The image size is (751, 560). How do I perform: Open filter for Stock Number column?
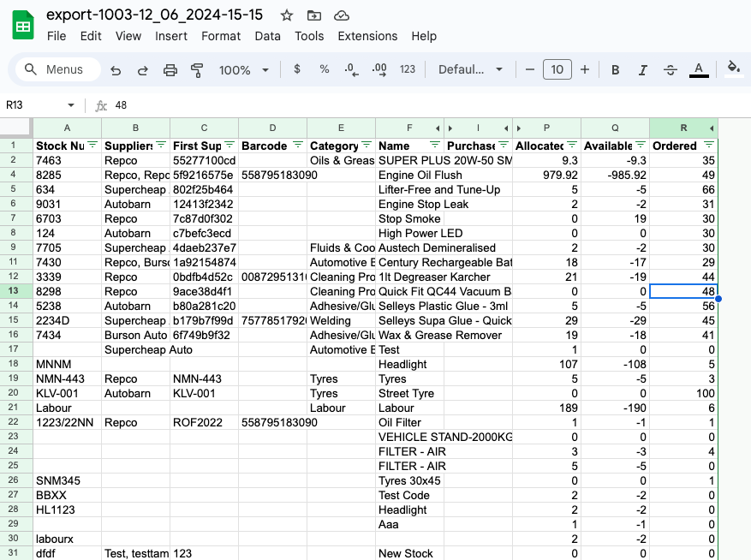click(x=93, y=145)
